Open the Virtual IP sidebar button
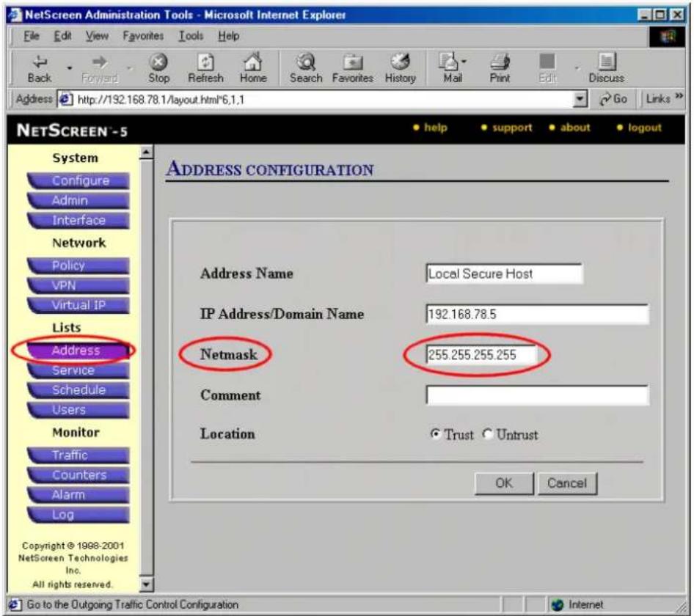 [79, 305]
